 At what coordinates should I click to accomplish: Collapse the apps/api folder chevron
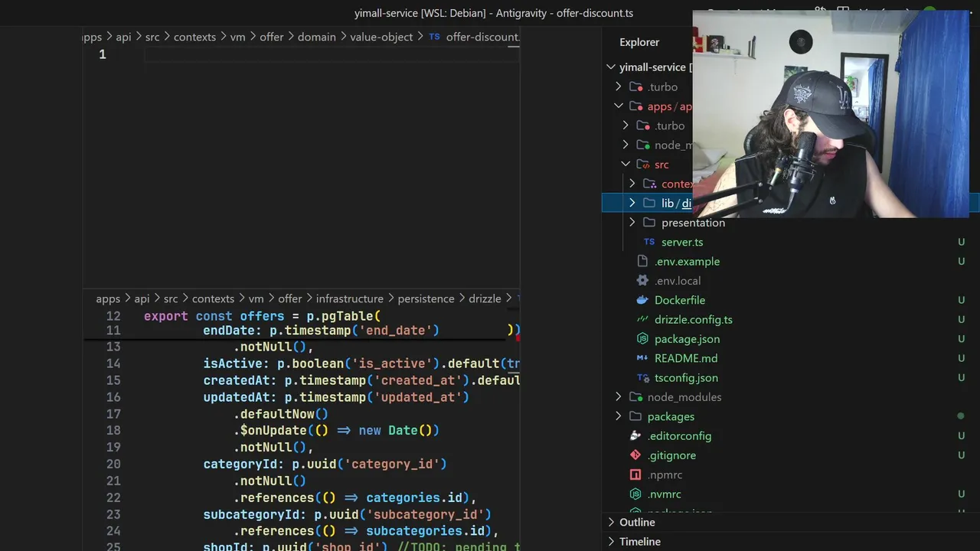pos(619,106)
